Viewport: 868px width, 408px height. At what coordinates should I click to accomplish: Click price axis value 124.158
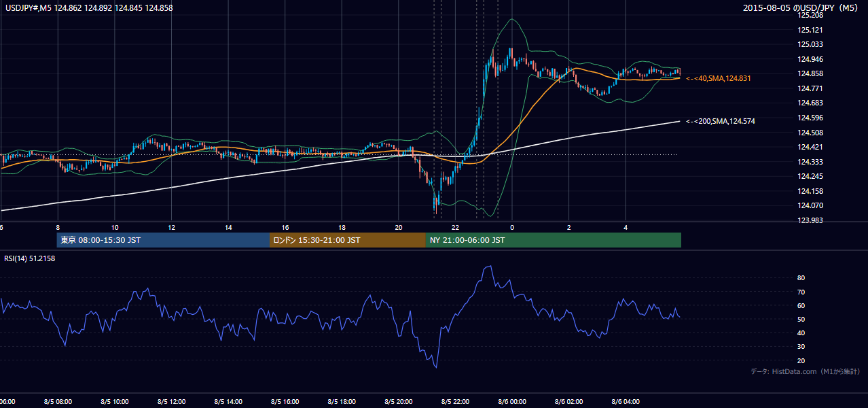(810, 191)
